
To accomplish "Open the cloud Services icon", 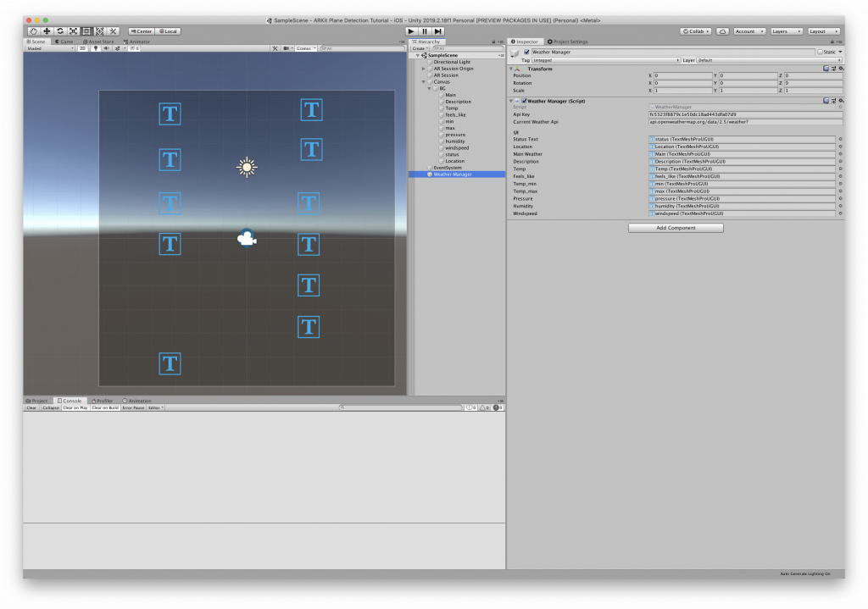I will coord(722,31).
